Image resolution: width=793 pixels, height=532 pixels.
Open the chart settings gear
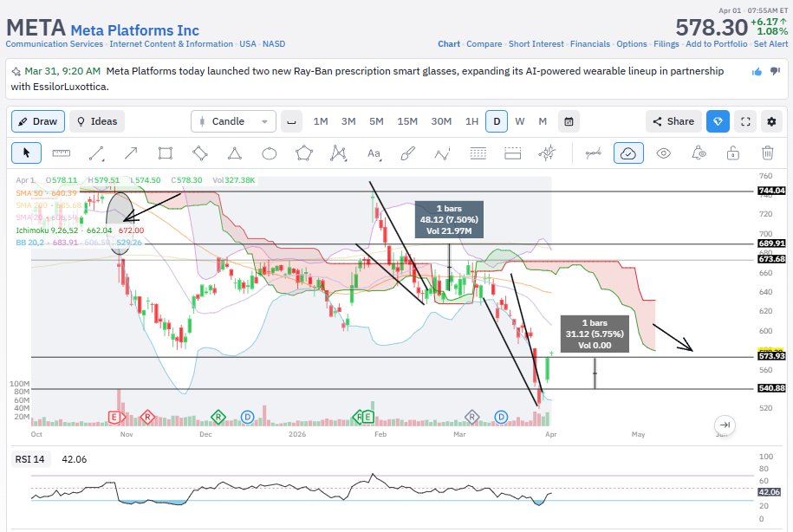[771, 121]
